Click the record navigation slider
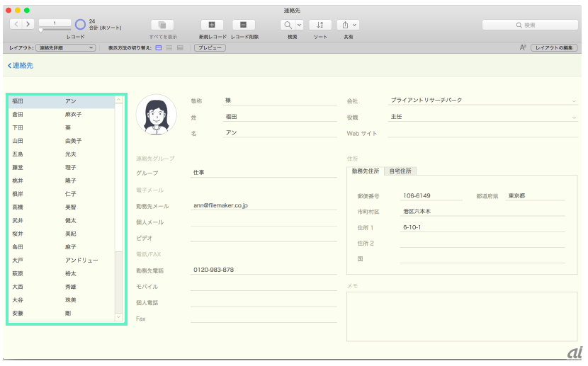The height and width of the screenshot is (366, 588). (x=41, y=30)
